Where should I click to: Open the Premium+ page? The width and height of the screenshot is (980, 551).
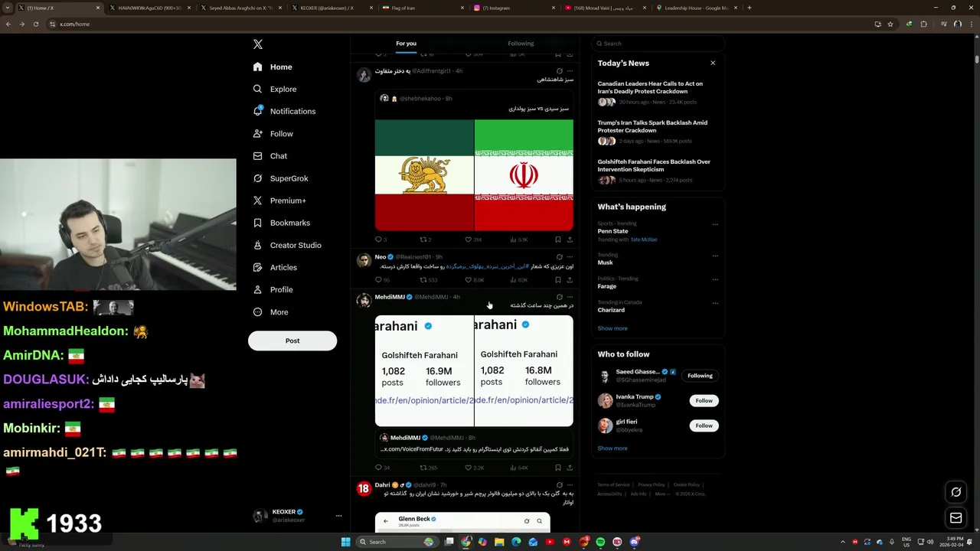279,201
